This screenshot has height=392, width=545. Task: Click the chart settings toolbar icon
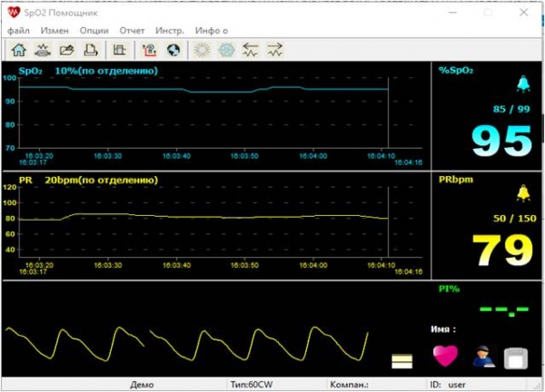(119, 50)
